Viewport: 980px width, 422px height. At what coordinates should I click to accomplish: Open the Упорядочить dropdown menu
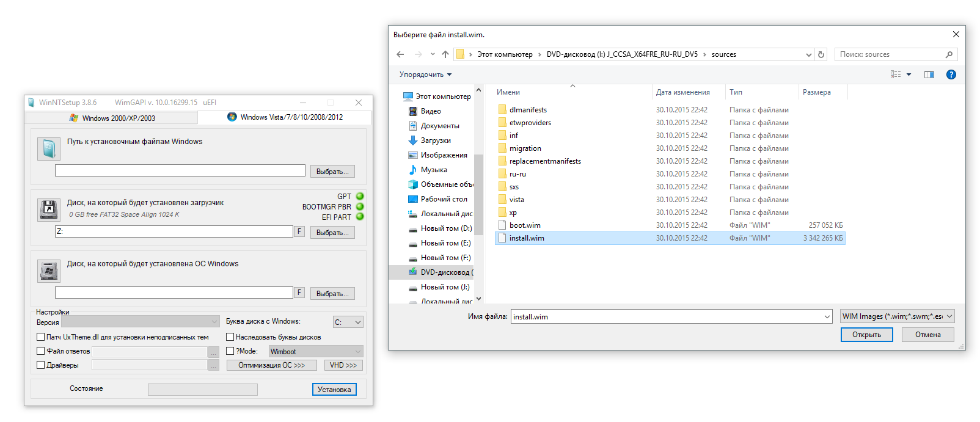(x=426, y=75)
